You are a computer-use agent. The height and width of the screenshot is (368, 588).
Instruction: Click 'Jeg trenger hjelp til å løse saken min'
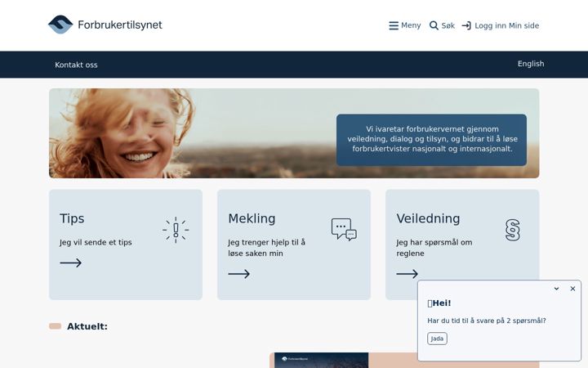tap(266, 248)
